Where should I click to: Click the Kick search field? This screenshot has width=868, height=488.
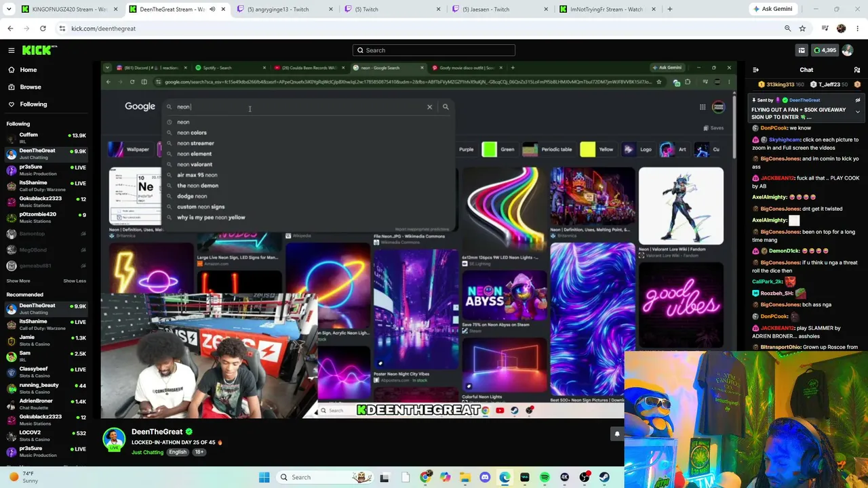(434, 50)
